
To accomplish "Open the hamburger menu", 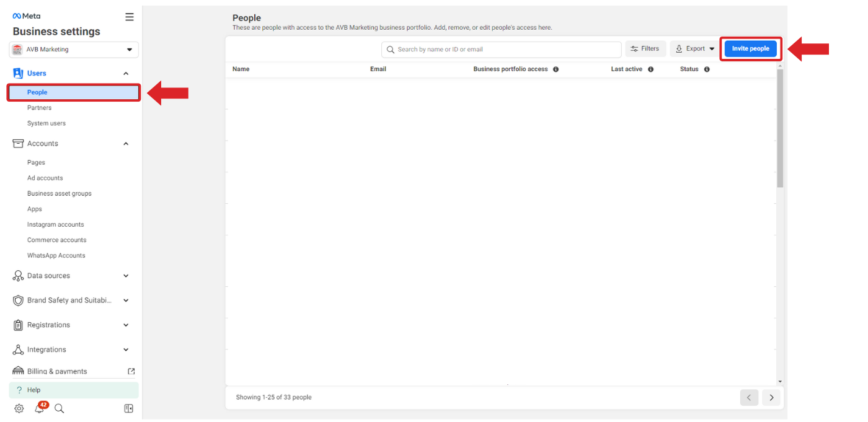I will click(129, 17).
